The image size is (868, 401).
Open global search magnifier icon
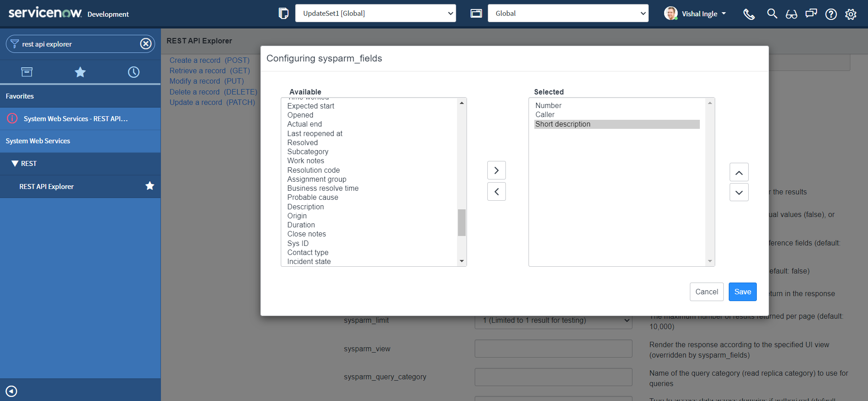[772, 14]
